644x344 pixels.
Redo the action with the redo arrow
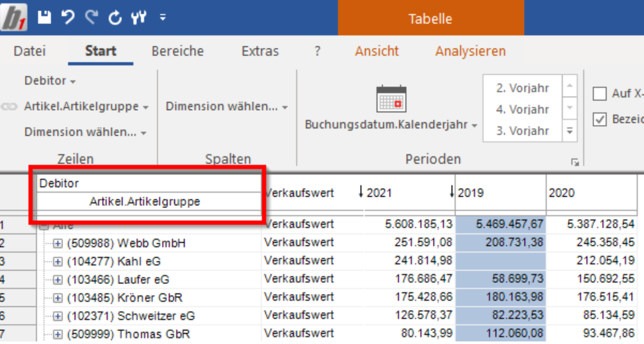point(91,17)
